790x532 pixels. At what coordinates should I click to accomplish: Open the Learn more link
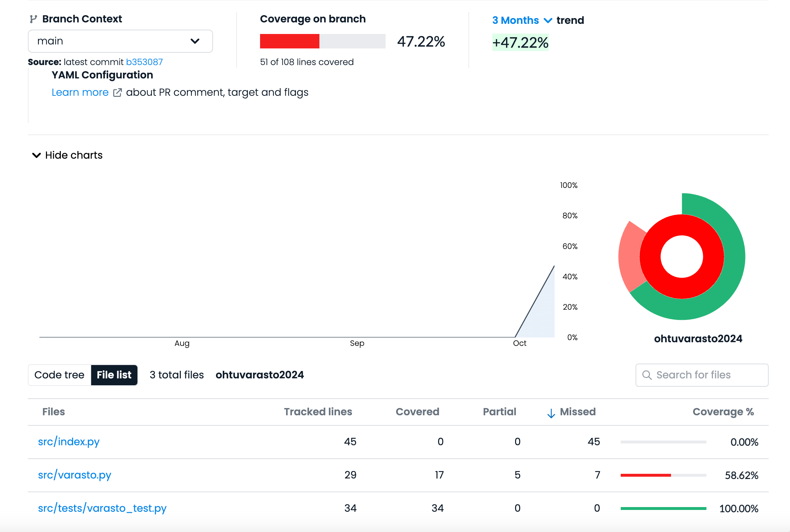pyautogui.click(x=80, y=93)
